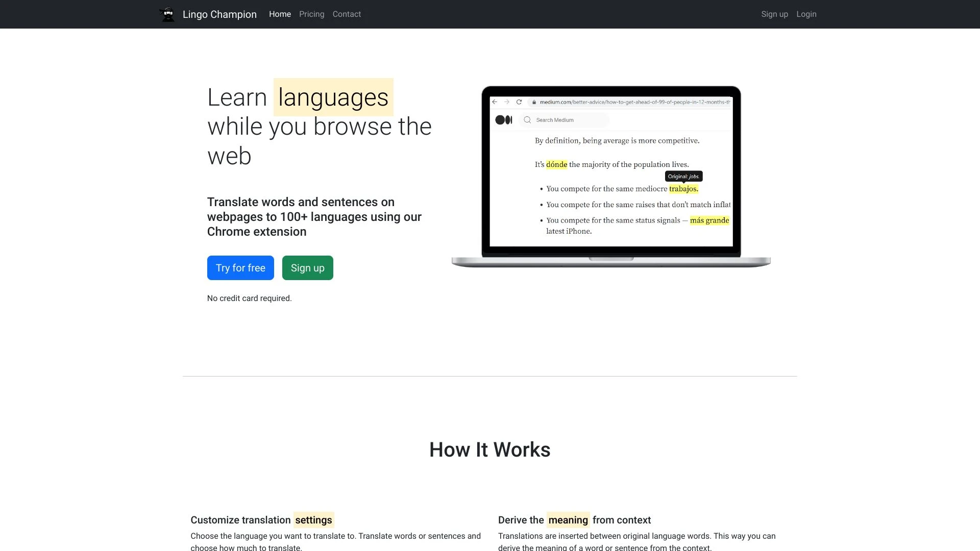980x551 pixels.
Task: Click the Sign up link in the navbar
Action: 774,14
